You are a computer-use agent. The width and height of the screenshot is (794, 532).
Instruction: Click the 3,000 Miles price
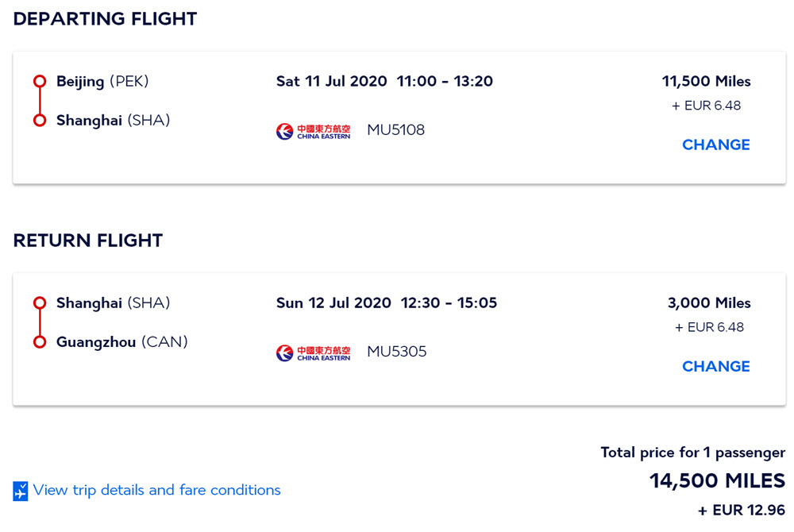point(709,303)
